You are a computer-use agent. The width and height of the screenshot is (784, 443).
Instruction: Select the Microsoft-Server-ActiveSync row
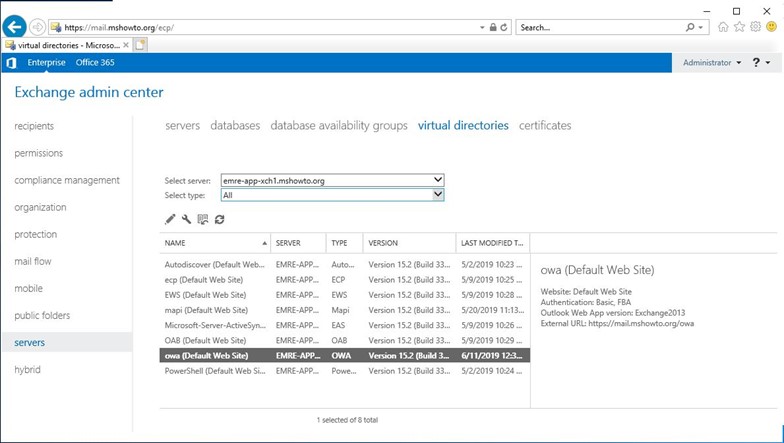pos(344,325)
